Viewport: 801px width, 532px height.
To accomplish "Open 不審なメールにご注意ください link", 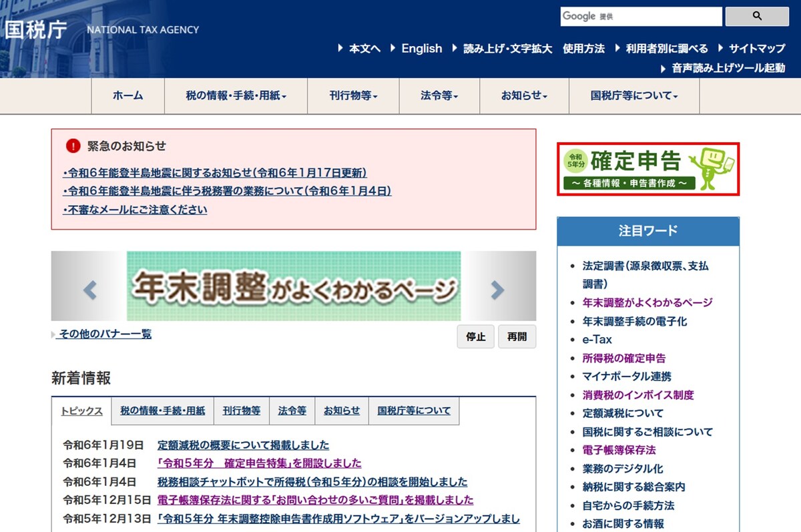I will pyautogui.click(x=135, y=210).
